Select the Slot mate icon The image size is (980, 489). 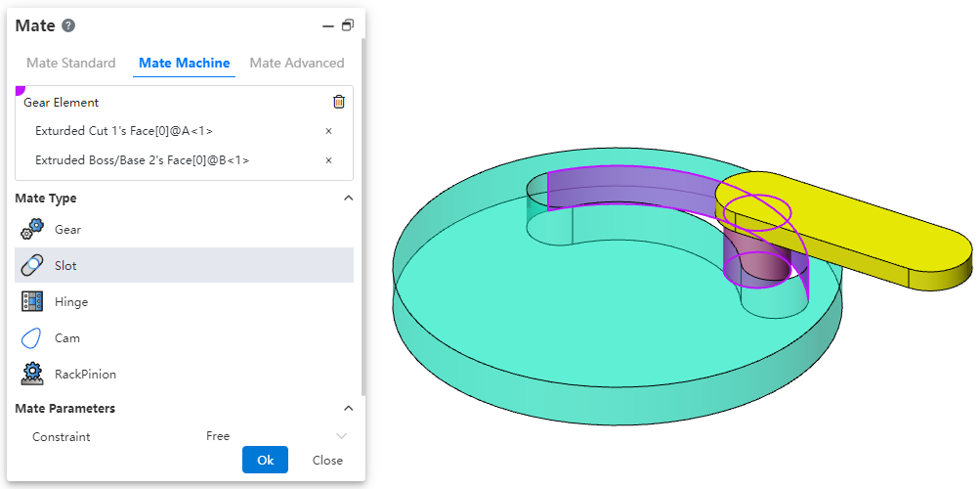32,266
